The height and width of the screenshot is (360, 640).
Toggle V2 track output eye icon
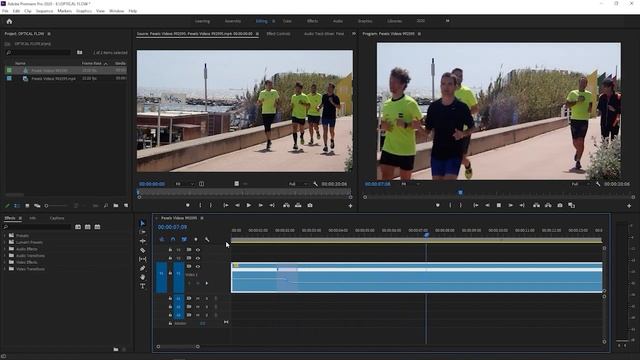tap(198, 258)
